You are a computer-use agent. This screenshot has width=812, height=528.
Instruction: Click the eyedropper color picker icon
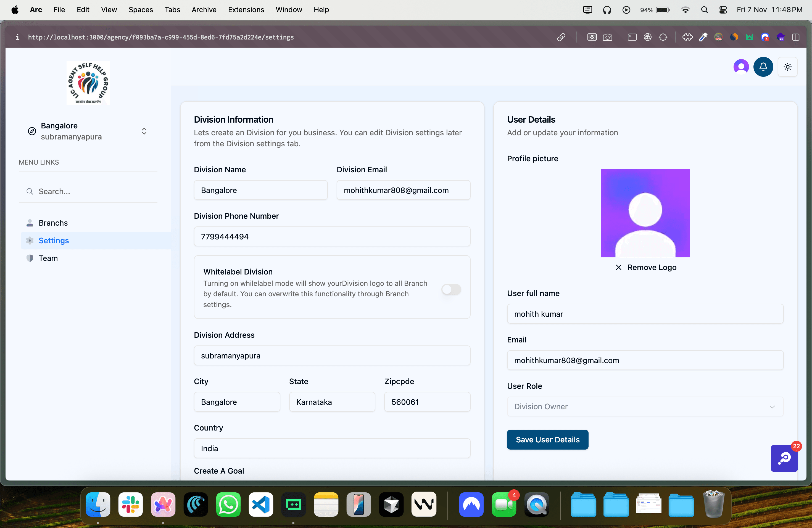(703, 37)
